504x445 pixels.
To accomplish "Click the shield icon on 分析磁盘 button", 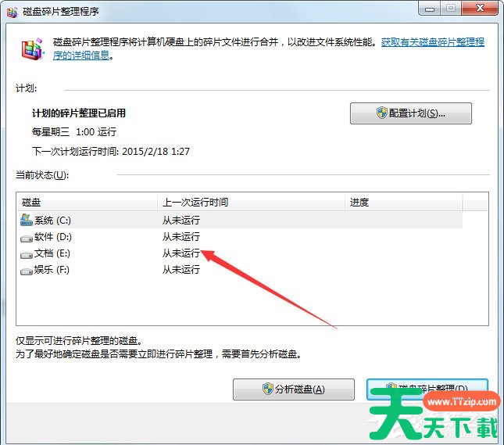I will [270, 389].
